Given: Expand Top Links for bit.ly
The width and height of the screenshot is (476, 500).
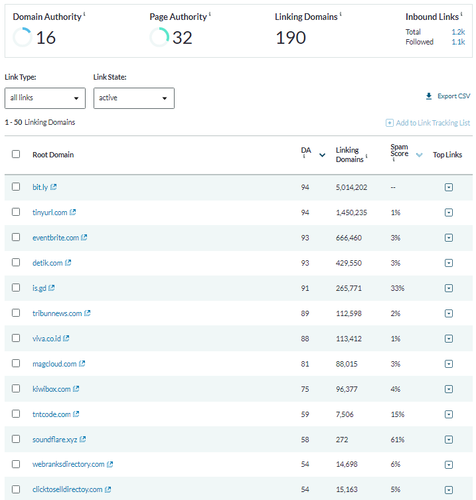Looking at the screenshot, I should click(449, 187).
